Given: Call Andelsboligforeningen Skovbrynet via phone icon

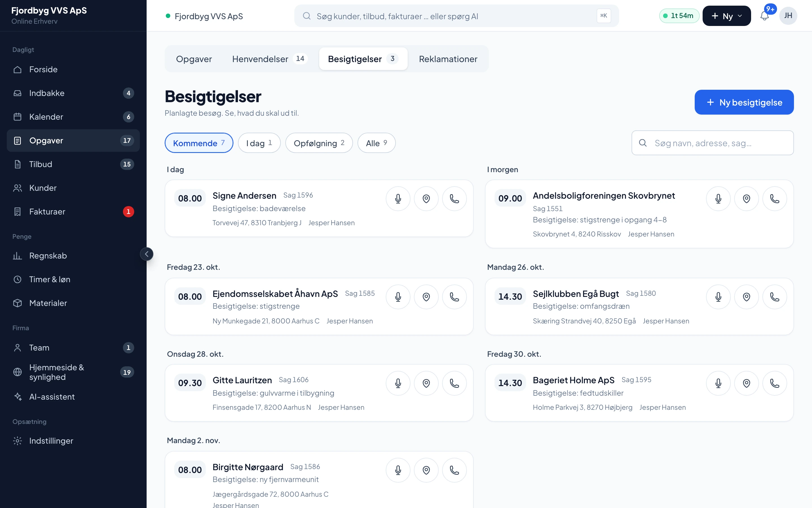Looking at the screenshot, I should pyautogui.click(x=775, y=199).
